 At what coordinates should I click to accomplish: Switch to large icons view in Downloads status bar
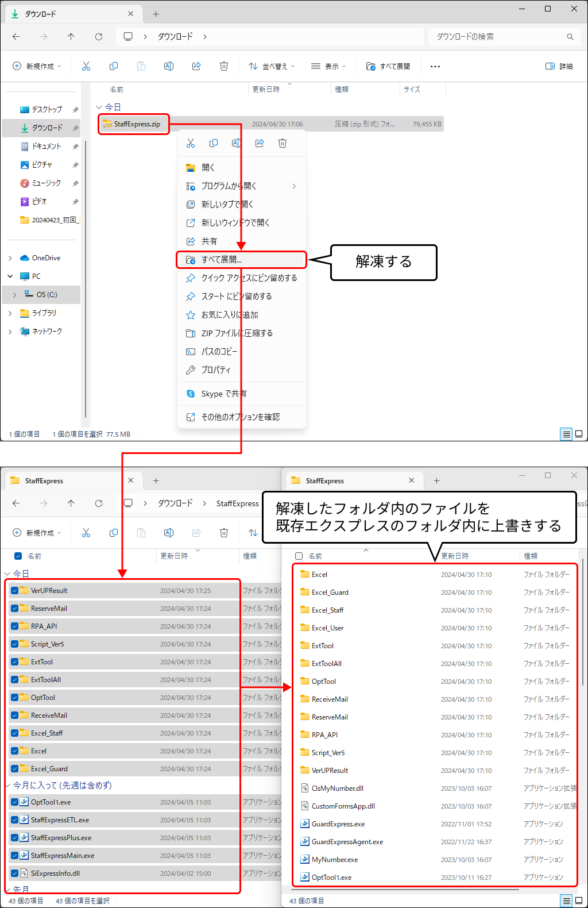[x=579, y=434]
